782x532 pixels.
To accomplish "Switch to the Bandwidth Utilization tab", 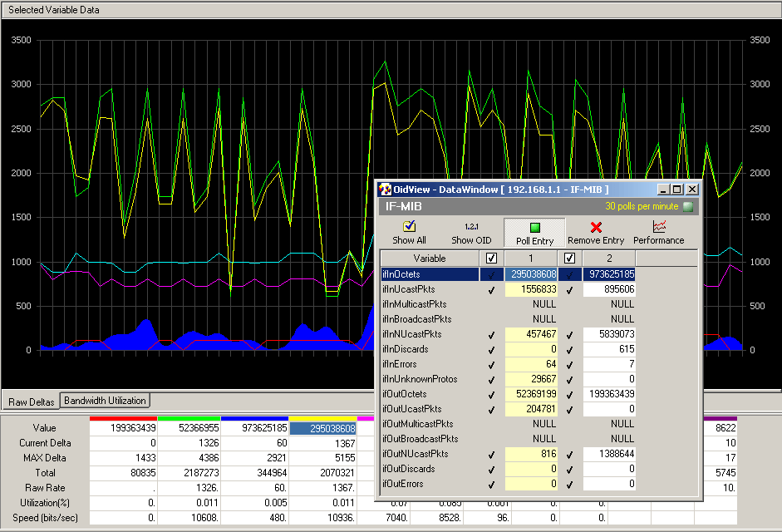I will tap(106, 401).
